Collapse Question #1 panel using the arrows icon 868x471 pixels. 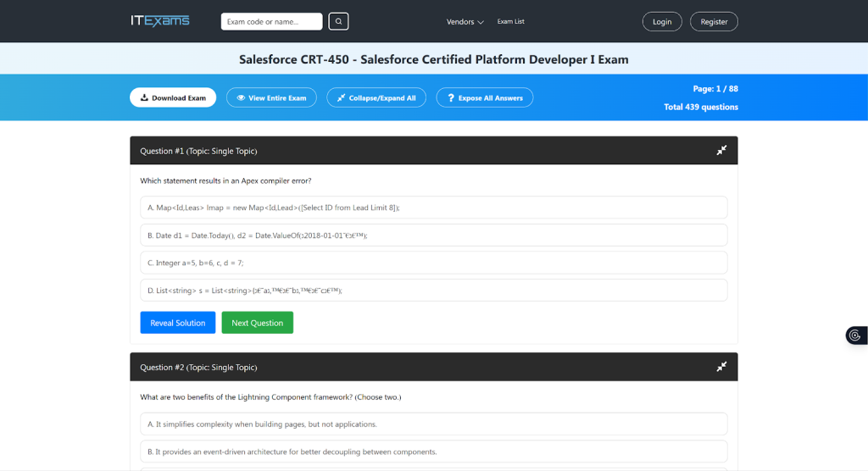coord(721,151)
